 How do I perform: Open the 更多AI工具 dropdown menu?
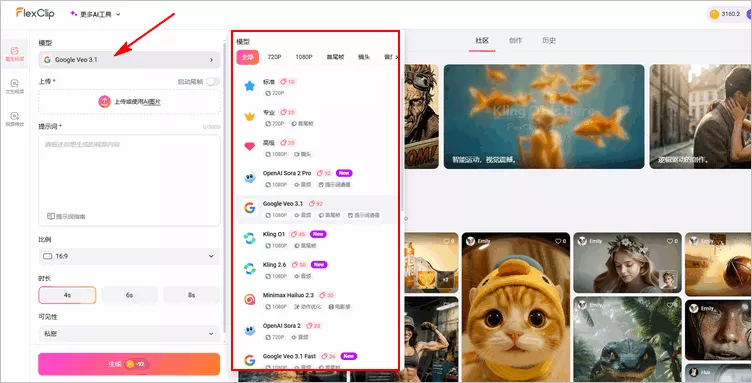click(x=95, y=14)
